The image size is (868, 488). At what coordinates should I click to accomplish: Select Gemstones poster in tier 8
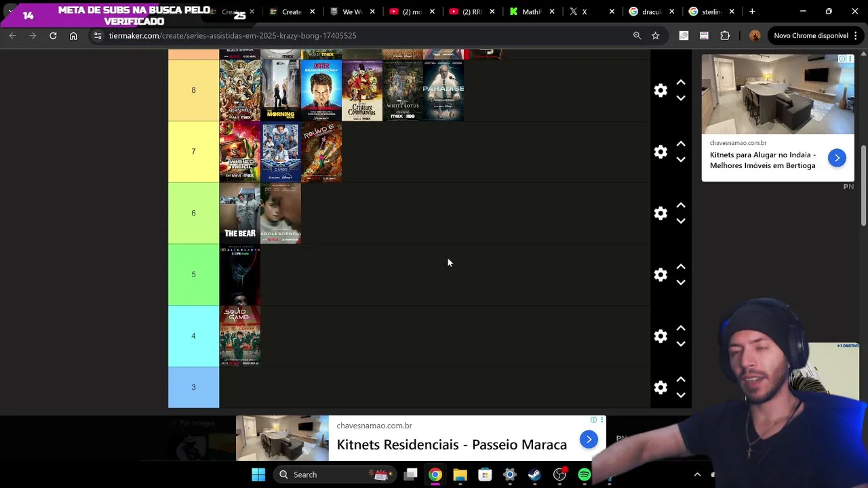click(x=240, y=90)
